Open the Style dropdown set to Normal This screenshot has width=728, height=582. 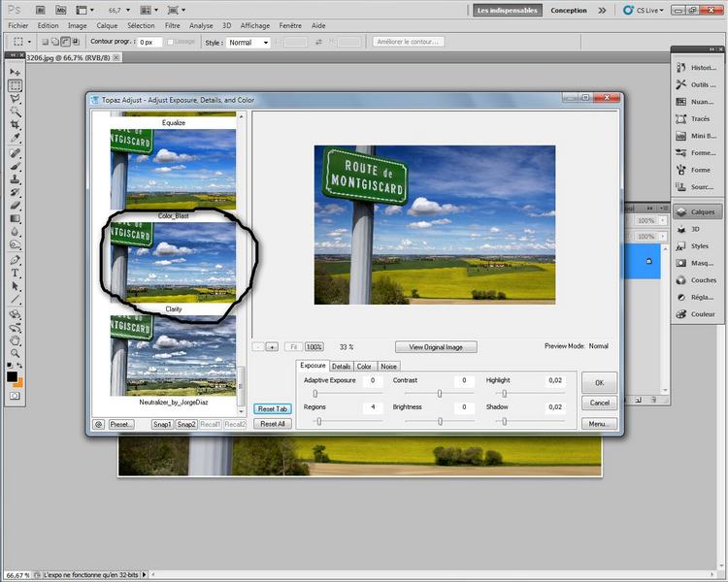coord(248,43)
